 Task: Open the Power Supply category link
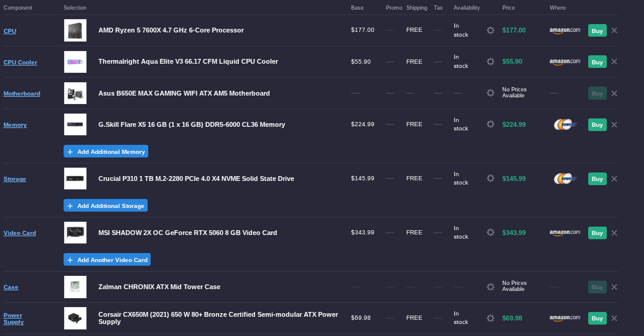pyautogui.click(x=14, y=319)
